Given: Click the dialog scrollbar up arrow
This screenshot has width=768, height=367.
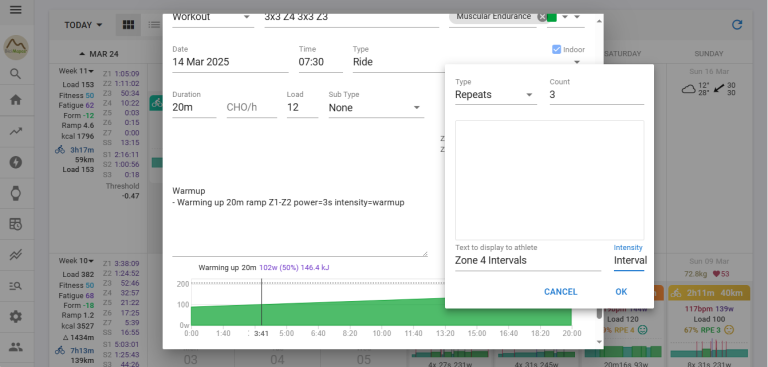Looking at the screenshot, I should [x=599, y=21].
